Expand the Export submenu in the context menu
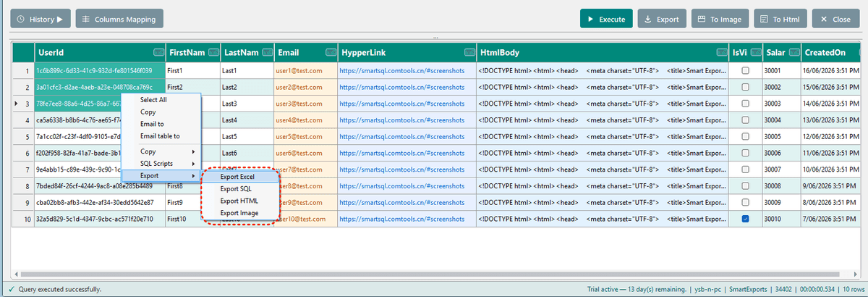 pyautogui.click(x=161, y=176)
